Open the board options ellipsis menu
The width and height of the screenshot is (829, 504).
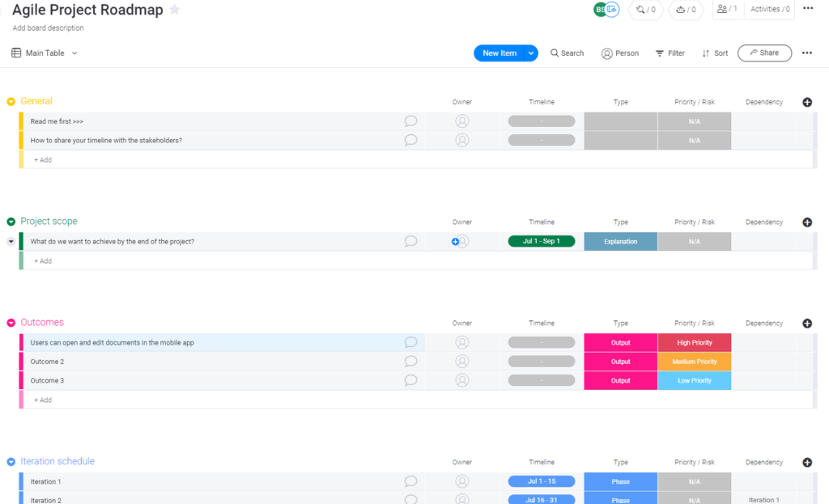click(x=807, y=8)
